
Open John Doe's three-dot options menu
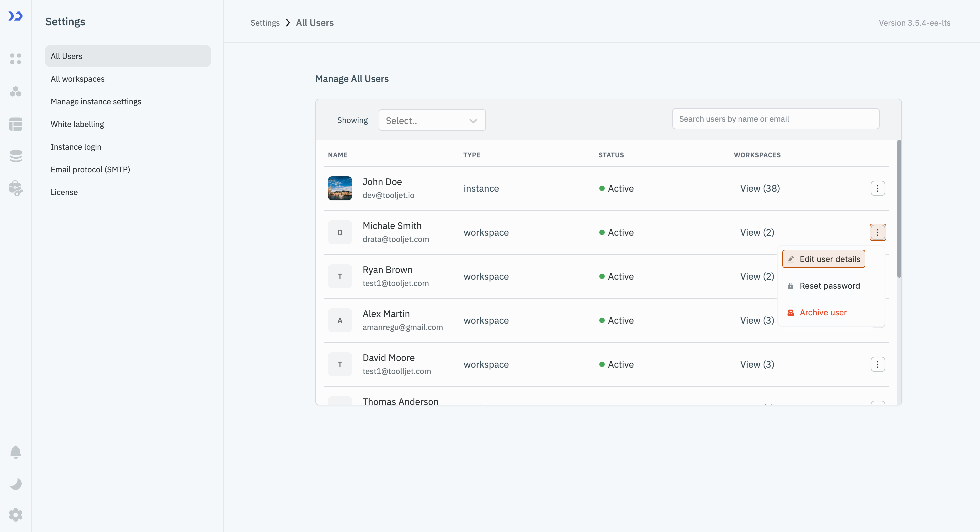coord(878,188)
